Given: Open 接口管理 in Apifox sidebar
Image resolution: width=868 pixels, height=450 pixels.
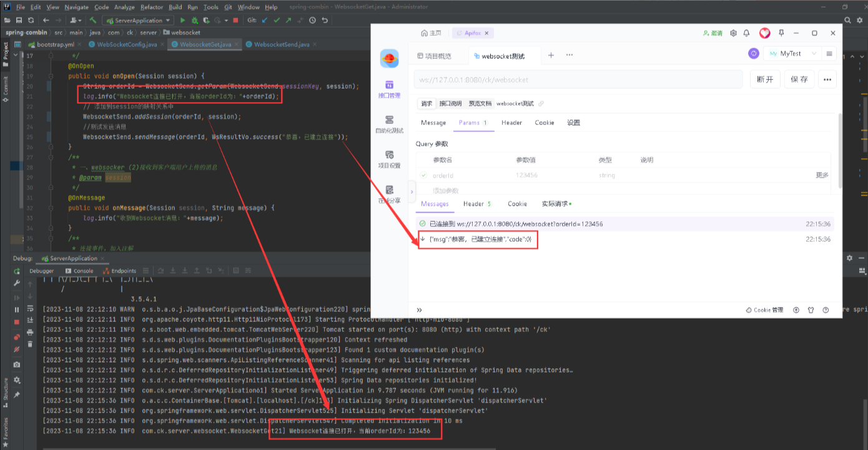Looking at the screenshot, I should click(389, 89).
